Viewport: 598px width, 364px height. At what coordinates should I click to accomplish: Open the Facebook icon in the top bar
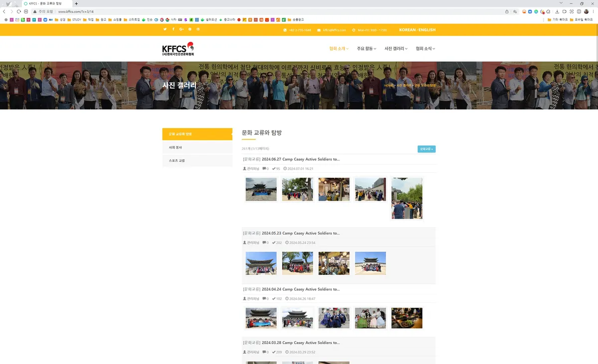[x=173, y=29]
